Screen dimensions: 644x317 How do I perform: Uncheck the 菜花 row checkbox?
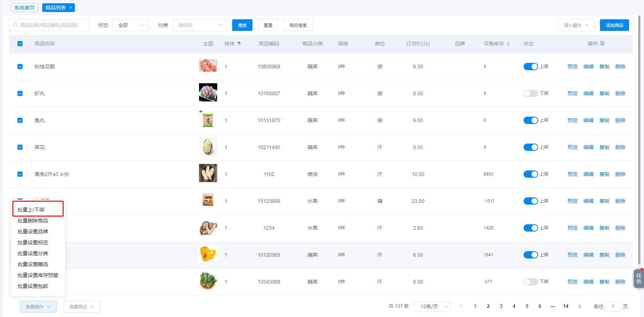pyautogui.click(x=20, y=147)
